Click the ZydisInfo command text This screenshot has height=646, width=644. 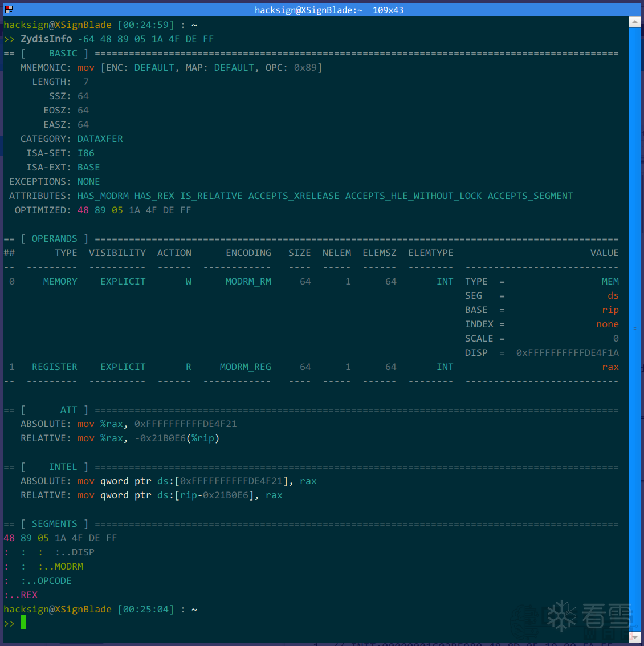(46, 39)
